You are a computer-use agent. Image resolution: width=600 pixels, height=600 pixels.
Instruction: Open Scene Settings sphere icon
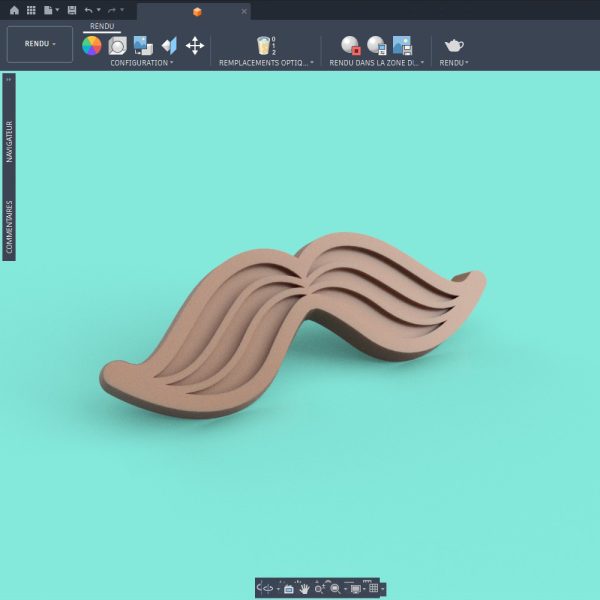click(117, 46)
